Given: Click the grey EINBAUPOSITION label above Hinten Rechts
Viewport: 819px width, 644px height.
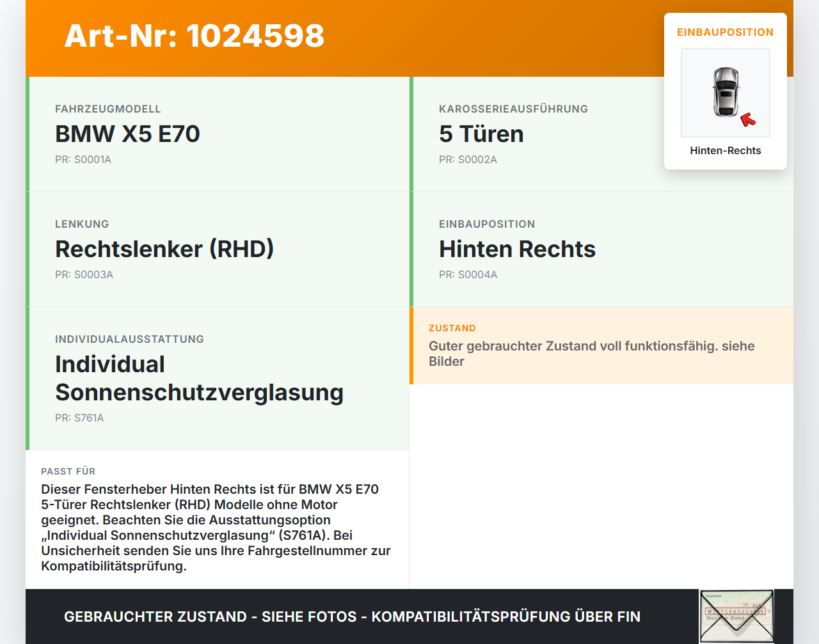Looking at the screenshot, I should tap(487, 224).
